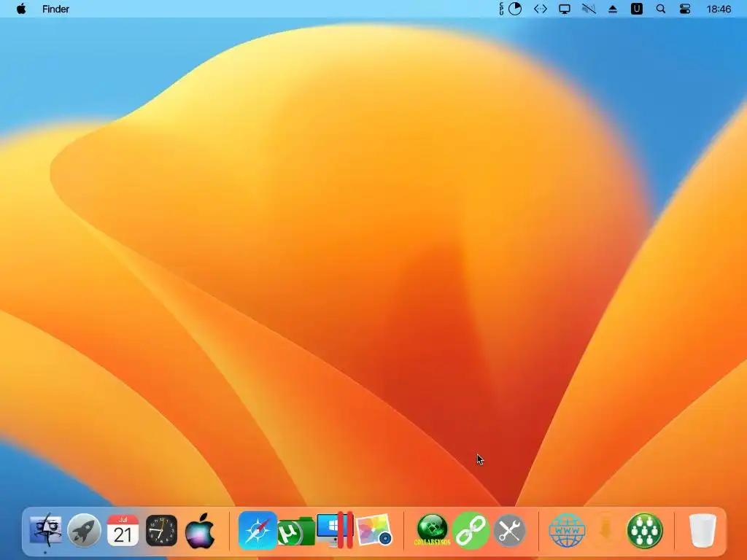Viewport: 747px width, 560px height.
Task: Open the green uTorrent folder icon
Action: pos(296,532)
